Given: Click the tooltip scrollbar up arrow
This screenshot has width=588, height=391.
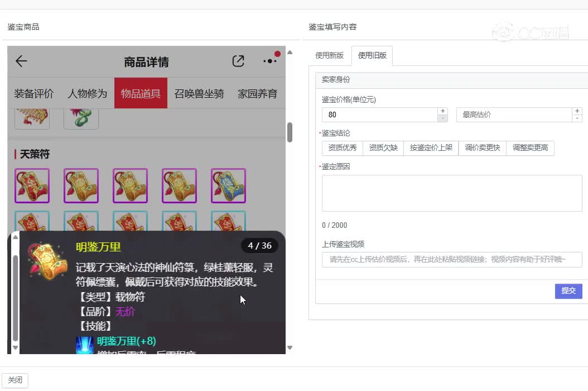Looking at the screenshot, I should (x=16, y=237).
